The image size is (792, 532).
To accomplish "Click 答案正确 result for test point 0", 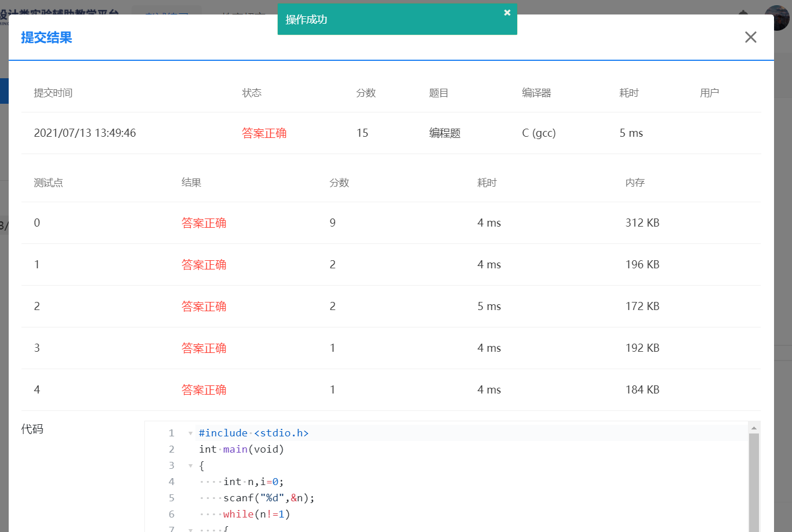I will tap(204, 223).
